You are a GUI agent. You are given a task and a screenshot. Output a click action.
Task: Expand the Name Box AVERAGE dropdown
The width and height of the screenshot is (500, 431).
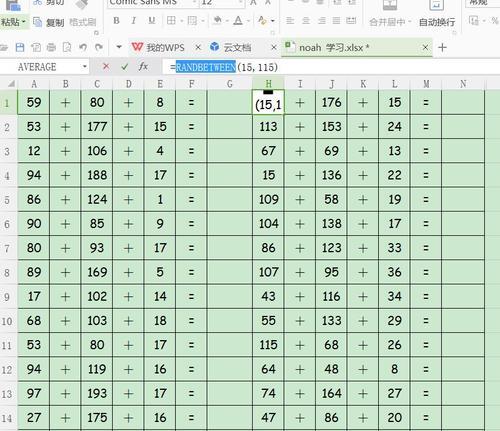85,67
